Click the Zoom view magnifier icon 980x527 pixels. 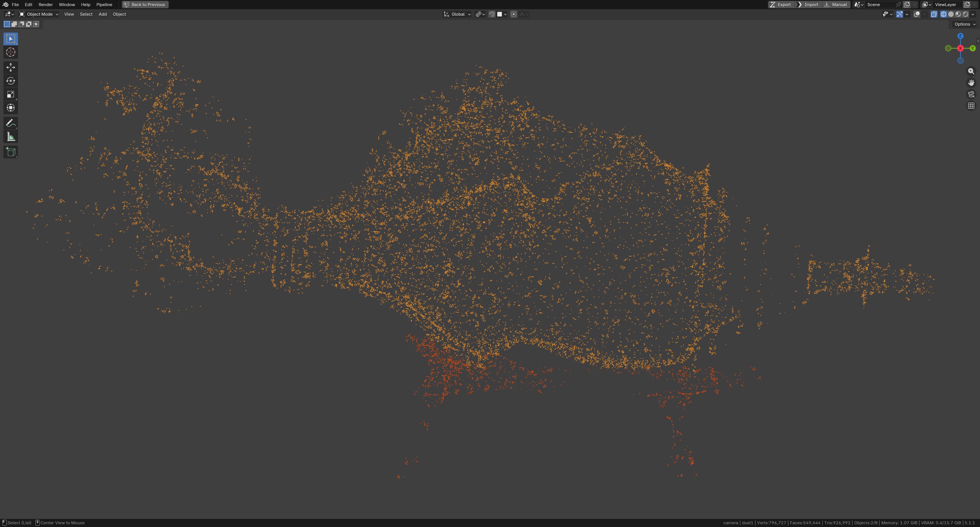[971, 71]
